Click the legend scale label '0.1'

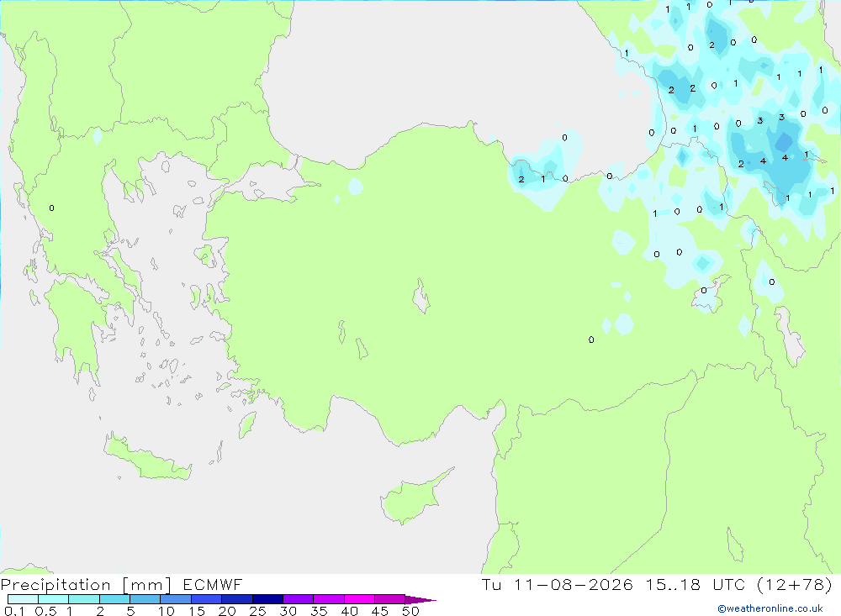pos(14,611)
